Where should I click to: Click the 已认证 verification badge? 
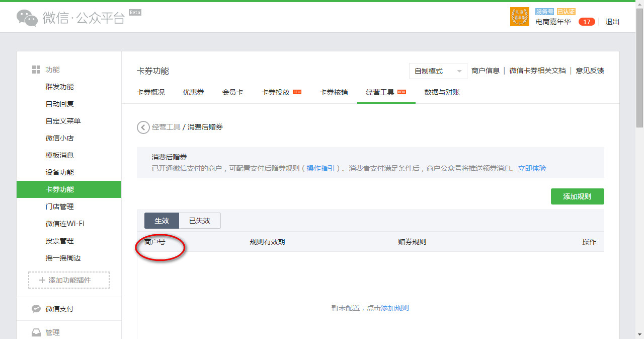(566, 11)
